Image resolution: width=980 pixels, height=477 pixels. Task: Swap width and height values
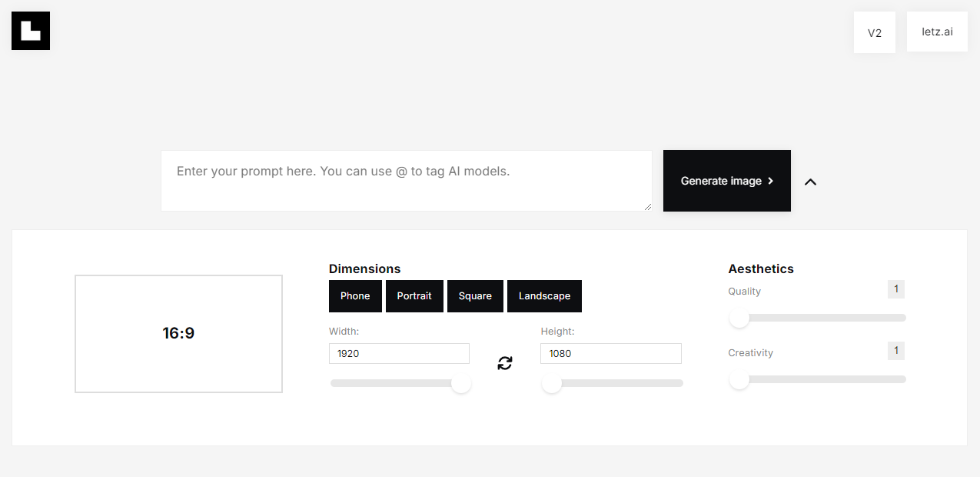click(505, 363)
